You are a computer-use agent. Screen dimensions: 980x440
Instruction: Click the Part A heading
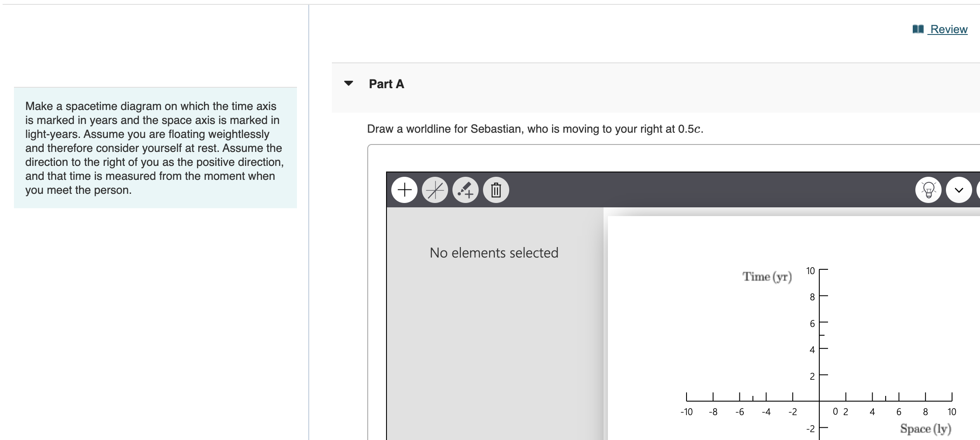pyautogui.click(x=386, y=84)
